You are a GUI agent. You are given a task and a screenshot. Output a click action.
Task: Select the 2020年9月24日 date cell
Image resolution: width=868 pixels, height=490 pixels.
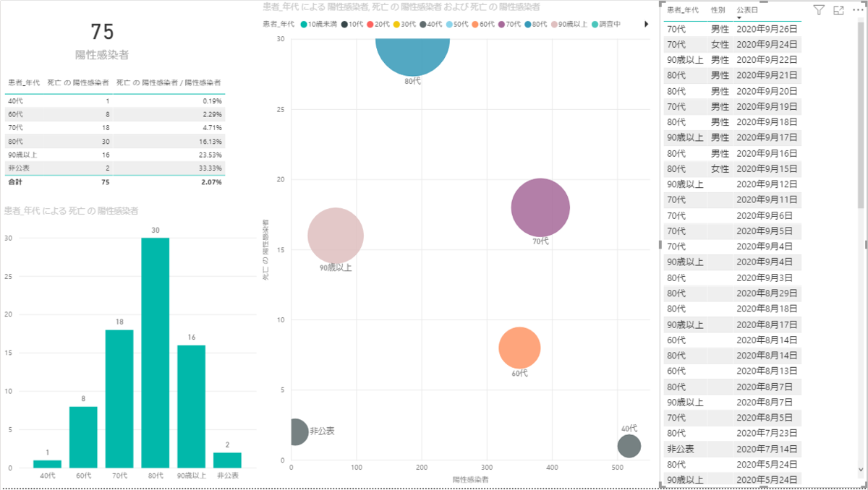(767, 45)
